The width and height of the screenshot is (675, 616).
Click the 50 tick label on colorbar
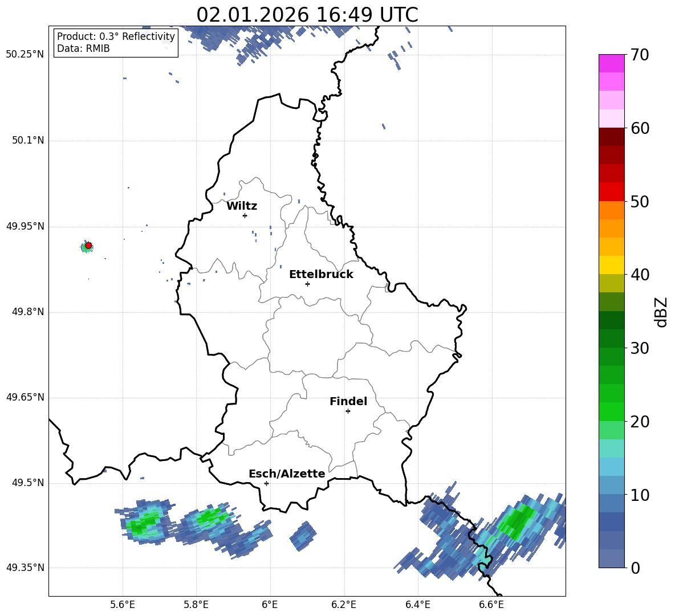point(640,202)
